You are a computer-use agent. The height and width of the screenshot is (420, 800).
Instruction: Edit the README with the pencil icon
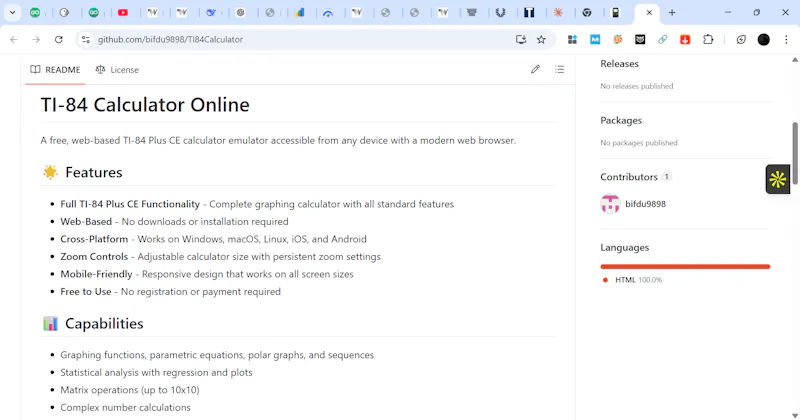coord(535,69)
